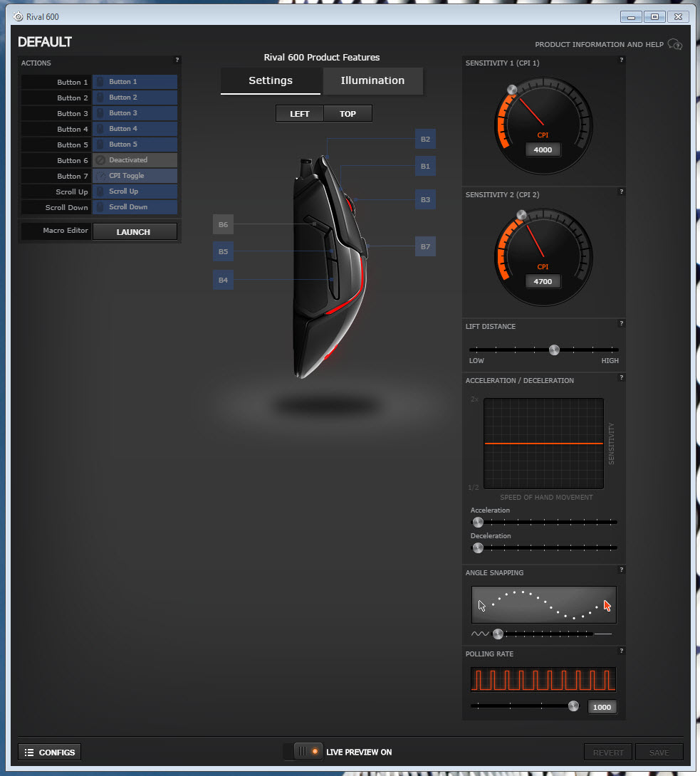Click the Acceleration / Deceleration help icon
This screenshot has width=700, height=776.
pos(621,377)
